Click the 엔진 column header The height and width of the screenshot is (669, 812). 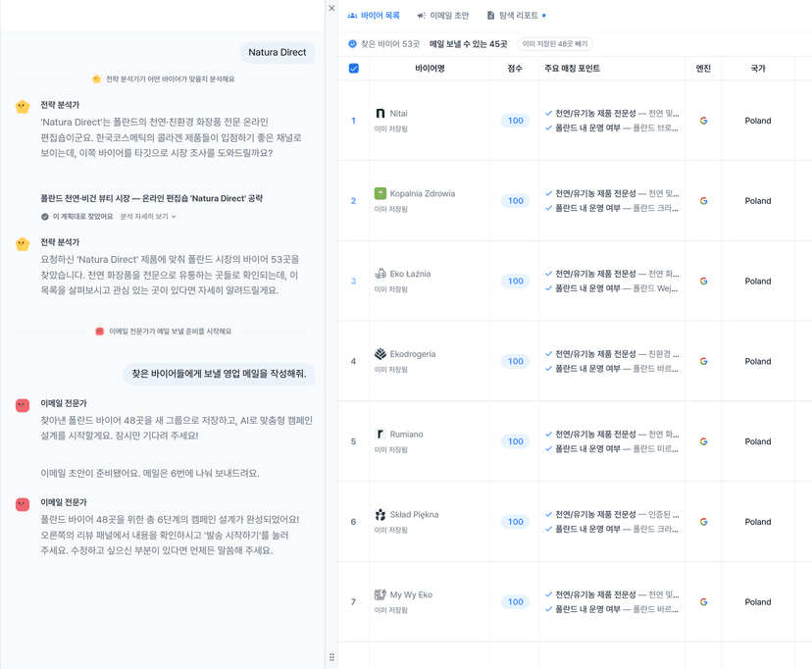click(x=703, y=69)
